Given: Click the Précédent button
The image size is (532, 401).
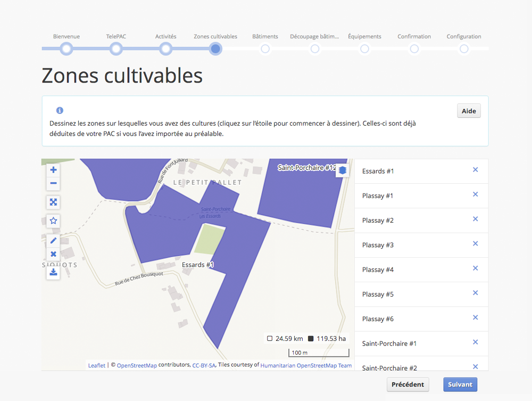Looking at the screenshot, I should pos(408,384).
